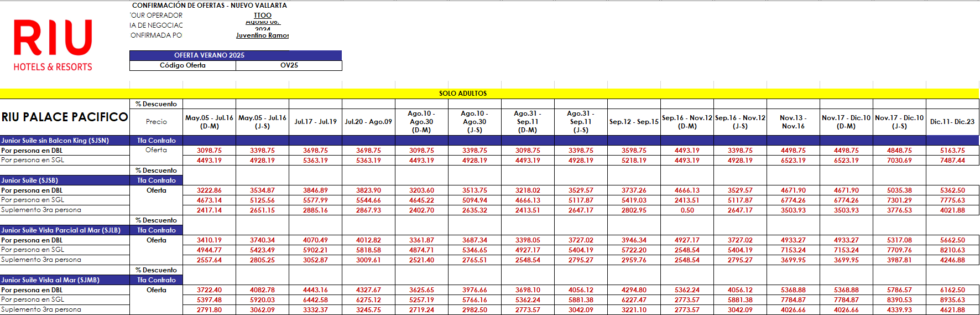The height and width of the screenshot is (315, 980).
Task: Select the cell with value 3846.89
Action: point(316,190)
